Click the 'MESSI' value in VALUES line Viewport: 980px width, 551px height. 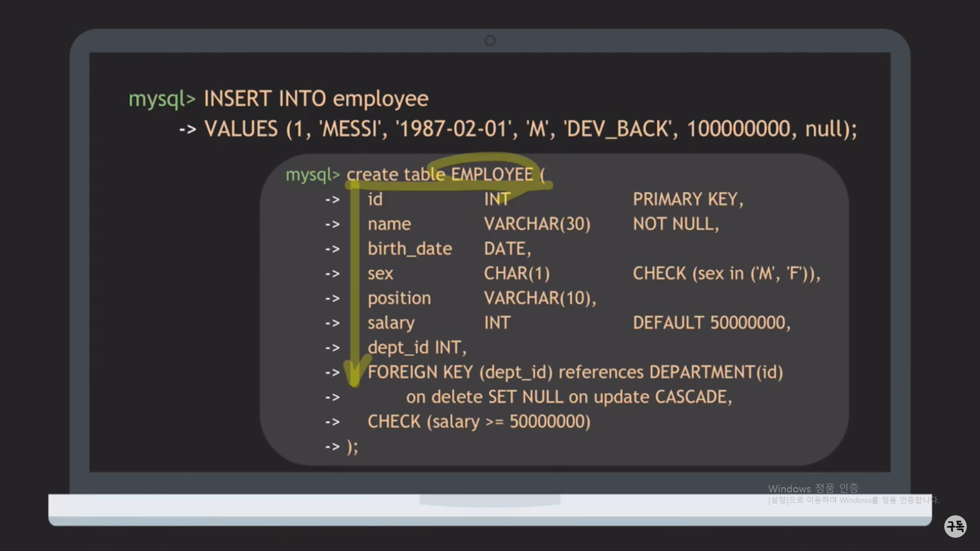(350, 129)
